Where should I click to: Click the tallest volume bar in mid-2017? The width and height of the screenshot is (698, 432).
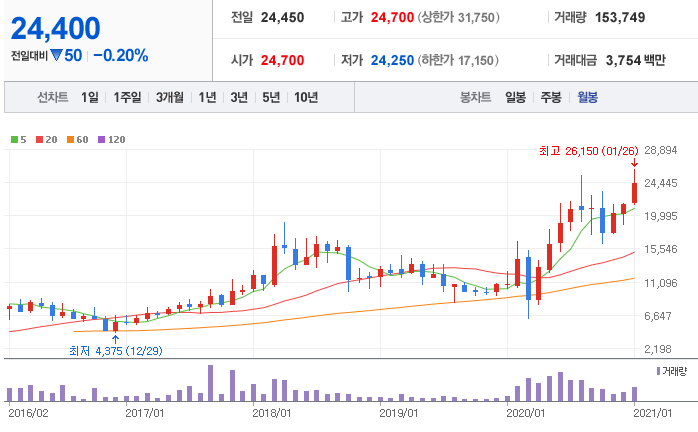[x=211, y=383]
